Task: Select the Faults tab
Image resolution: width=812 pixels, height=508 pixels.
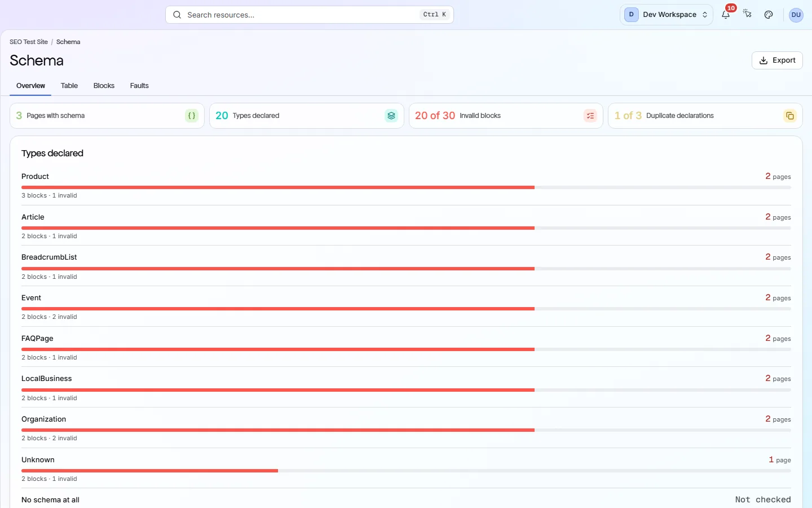Action: (x=139, y=86)
